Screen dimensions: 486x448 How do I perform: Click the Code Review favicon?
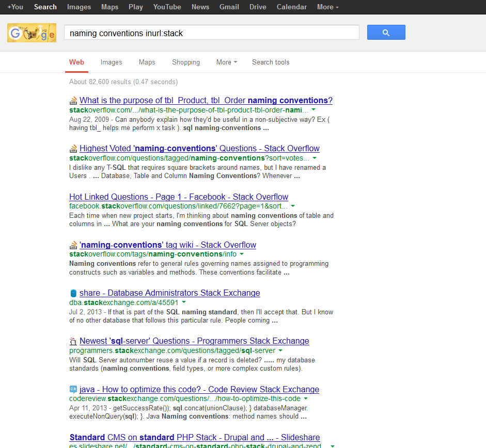coord(73,389)
